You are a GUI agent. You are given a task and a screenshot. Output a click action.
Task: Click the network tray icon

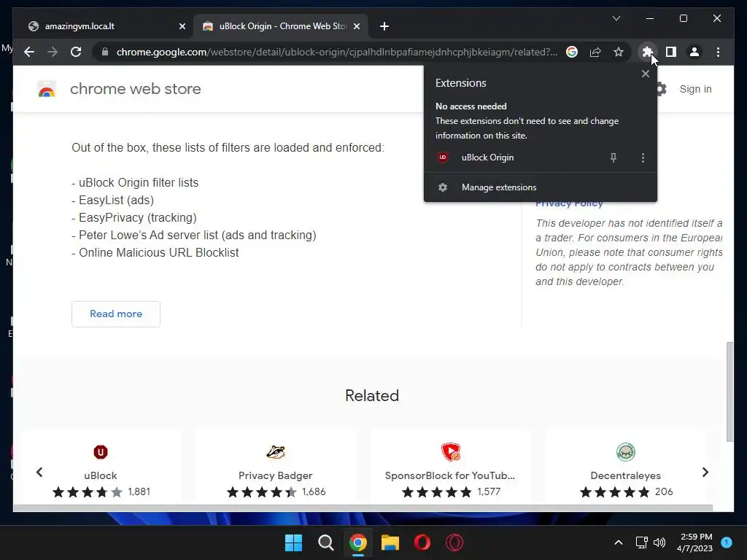(x=641, y=542)
